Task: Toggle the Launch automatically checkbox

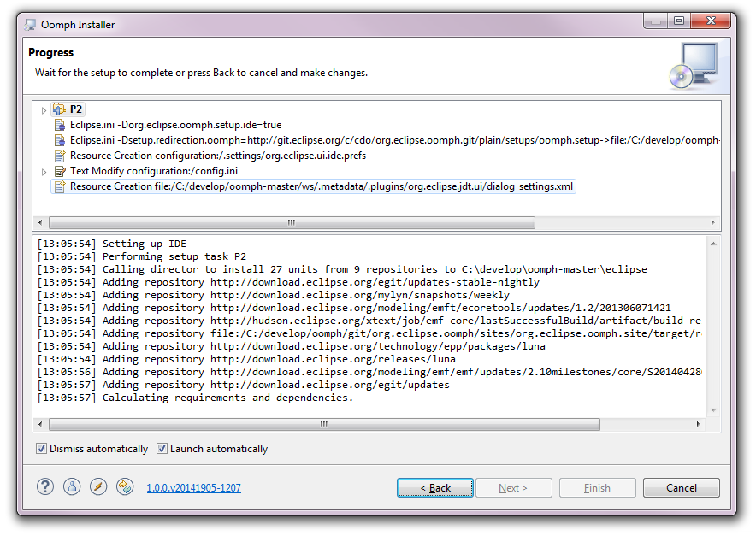Action: point(162,449)
